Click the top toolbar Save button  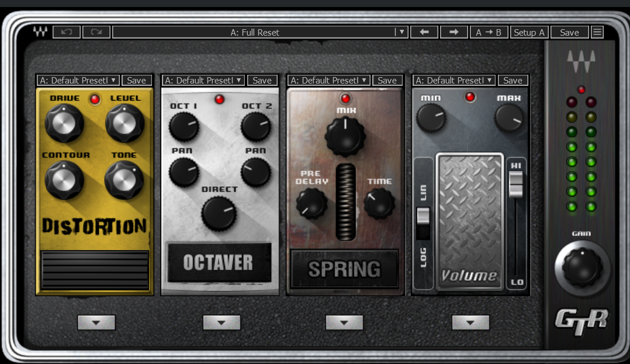569,32
